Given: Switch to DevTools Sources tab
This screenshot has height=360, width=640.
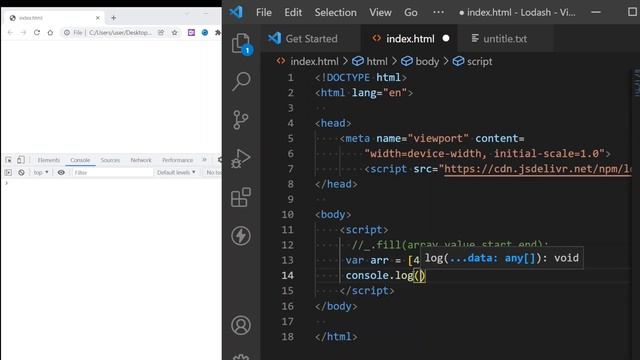Looking at the screenshot, I should click(x=110, y=160).
